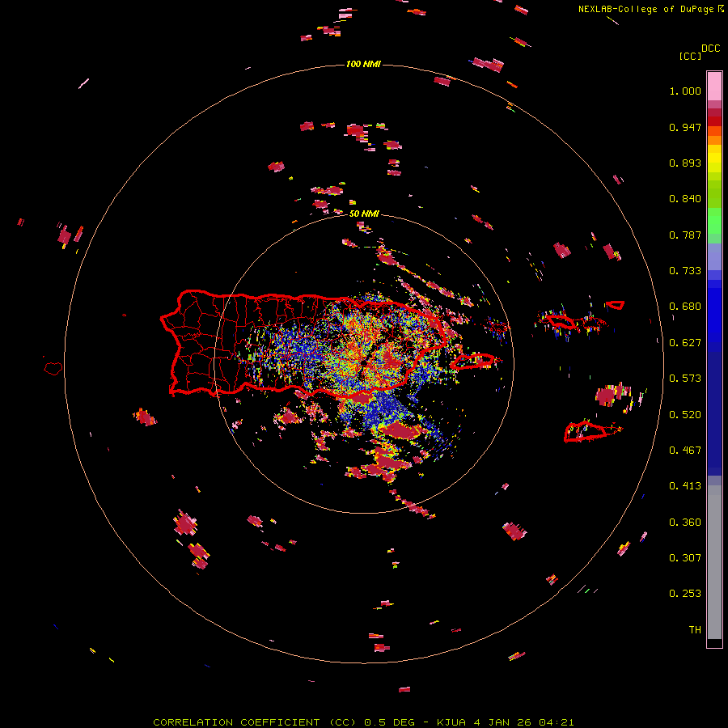
Task: Click the 1.000 value on the scale
Action: click(x=685, y=91)
